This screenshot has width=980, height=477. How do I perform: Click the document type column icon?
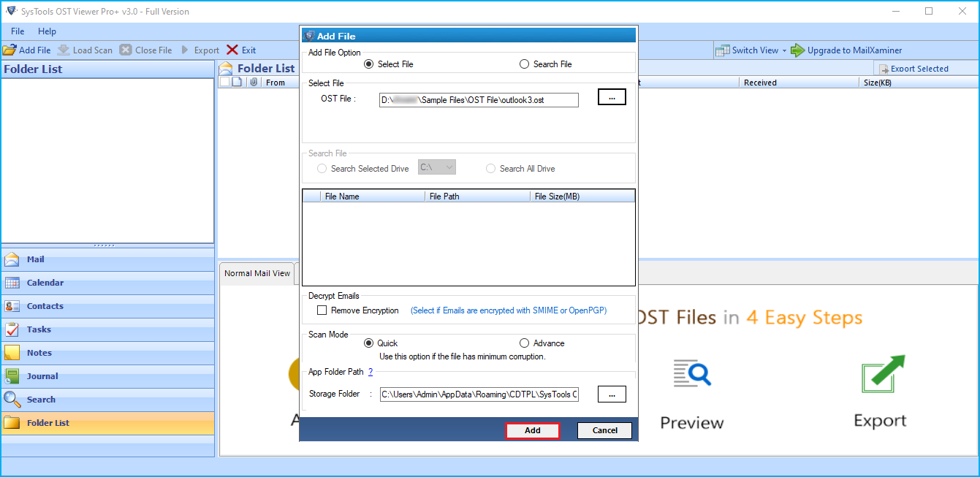[237, 83]
